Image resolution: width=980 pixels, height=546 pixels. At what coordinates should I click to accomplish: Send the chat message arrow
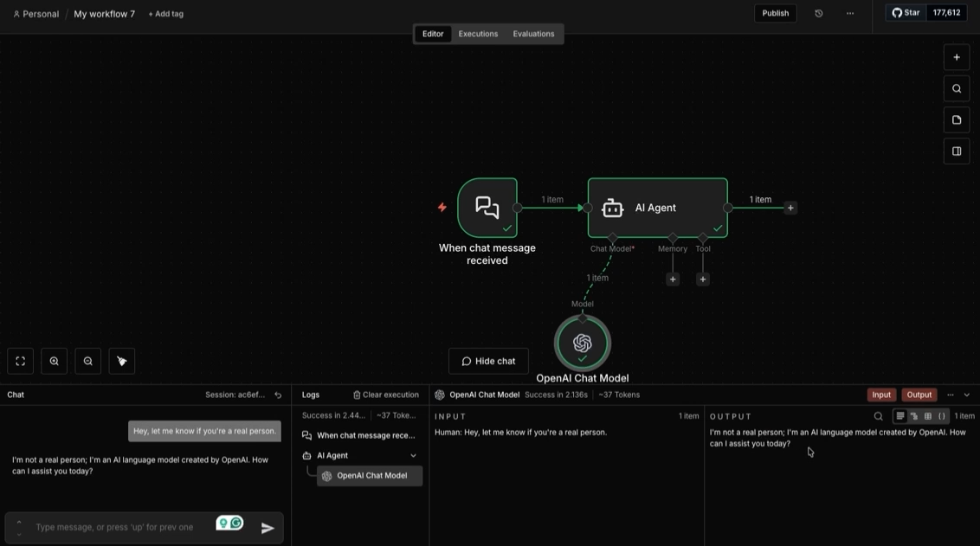tap(268, 528)
